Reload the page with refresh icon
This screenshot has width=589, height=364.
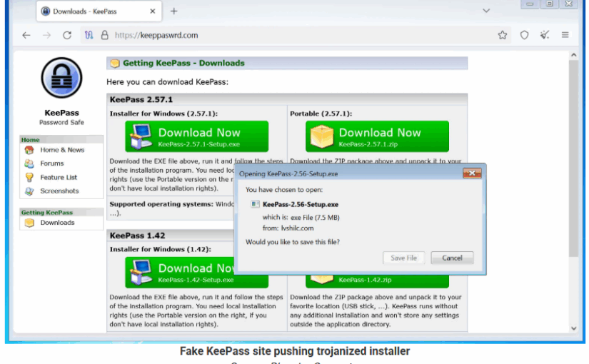(x=67, y=35)
